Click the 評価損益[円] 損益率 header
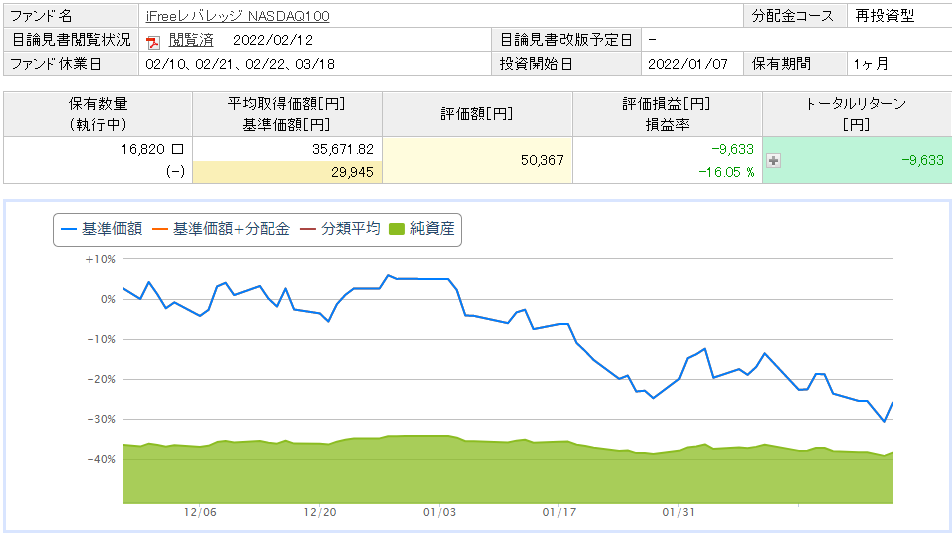The width and height of the screenshot is (952, 533). pos(667,114)
